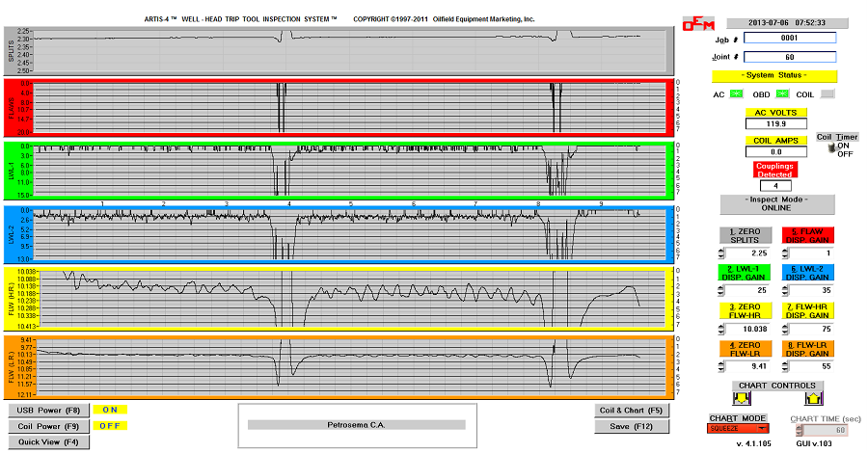This screenshot has width=868, height=453.
Task: Click the Zero FLW-HR 10.038 value field
Action: [x=746, y=329]
